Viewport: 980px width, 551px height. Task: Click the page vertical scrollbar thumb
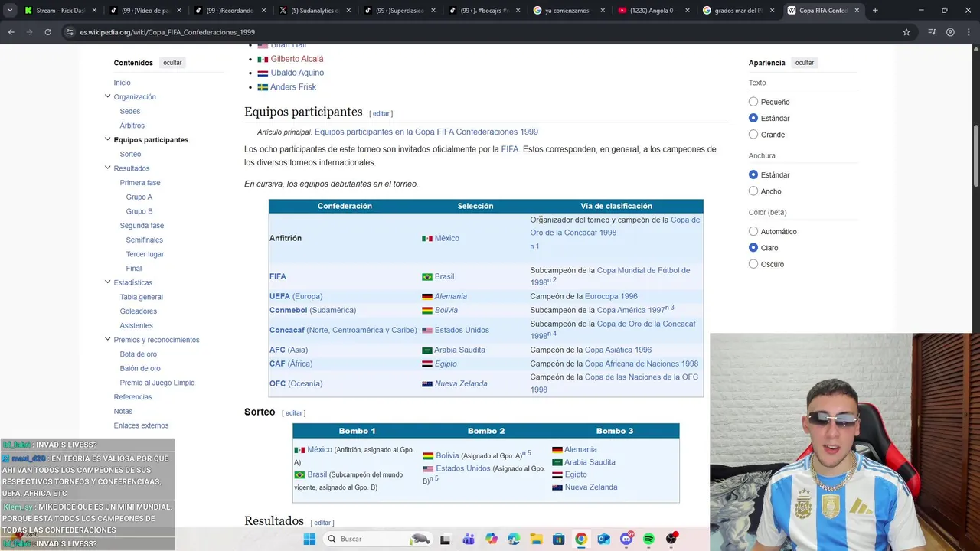976,157
